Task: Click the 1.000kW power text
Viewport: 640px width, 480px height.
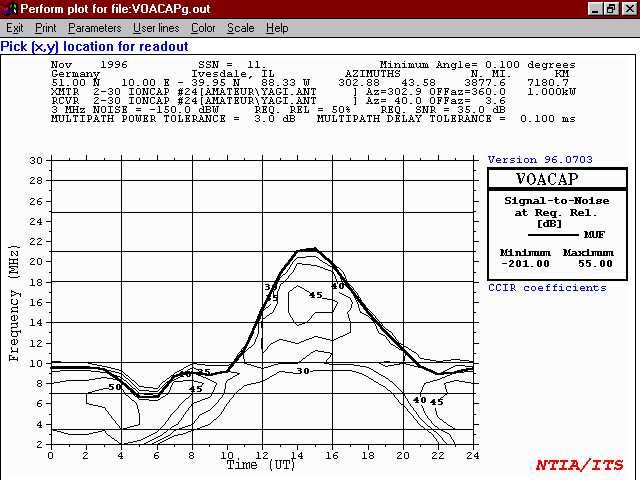Action: tap(551, 92)
